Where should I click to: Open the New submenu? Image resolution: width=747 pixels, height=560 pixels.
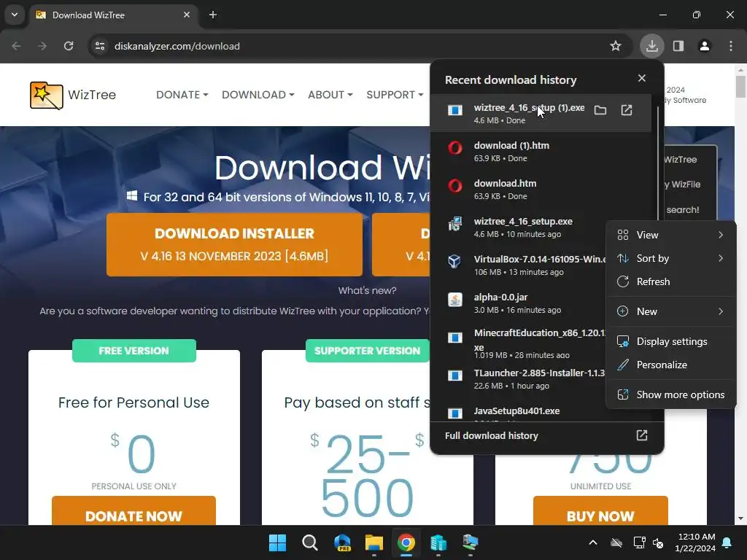click(x=671, y=311)
